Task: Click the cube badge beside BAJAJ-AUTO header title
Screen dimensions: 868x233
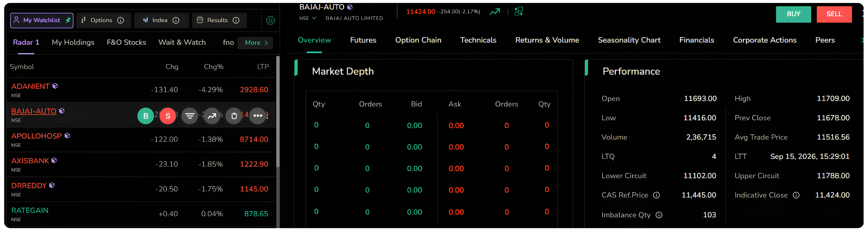Action: 350,7
